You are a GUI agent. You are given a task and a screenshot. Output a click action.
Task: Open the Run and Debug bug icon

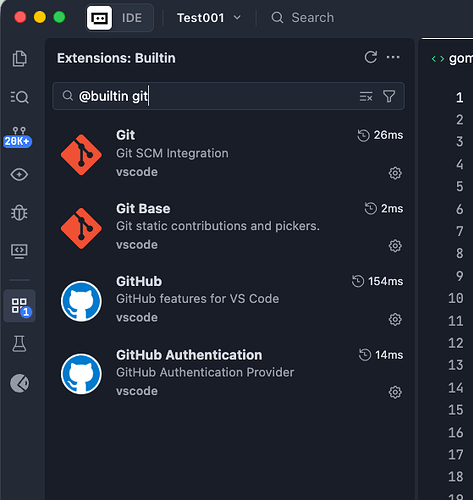19,213
